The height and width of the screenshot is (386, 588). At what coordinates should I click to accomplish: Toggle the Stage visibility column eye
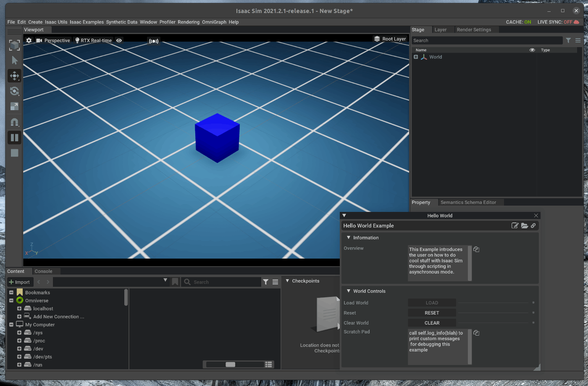click(x=532, y=50)
